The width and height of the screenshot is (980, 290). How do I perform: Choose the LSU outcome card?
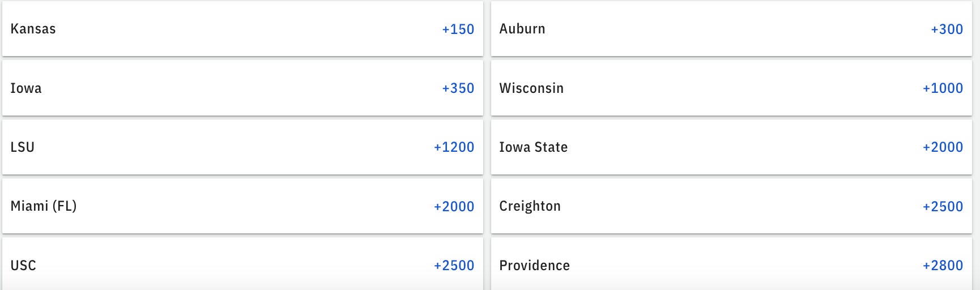242,147
